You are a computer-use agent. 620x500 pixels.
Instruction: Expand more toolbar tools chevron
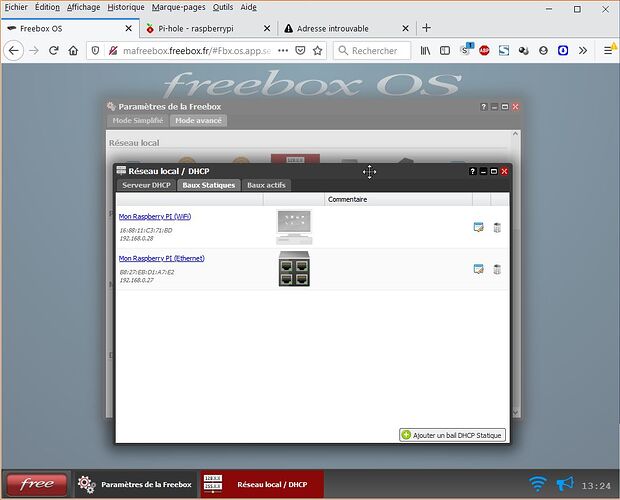[x=582, y=51]
